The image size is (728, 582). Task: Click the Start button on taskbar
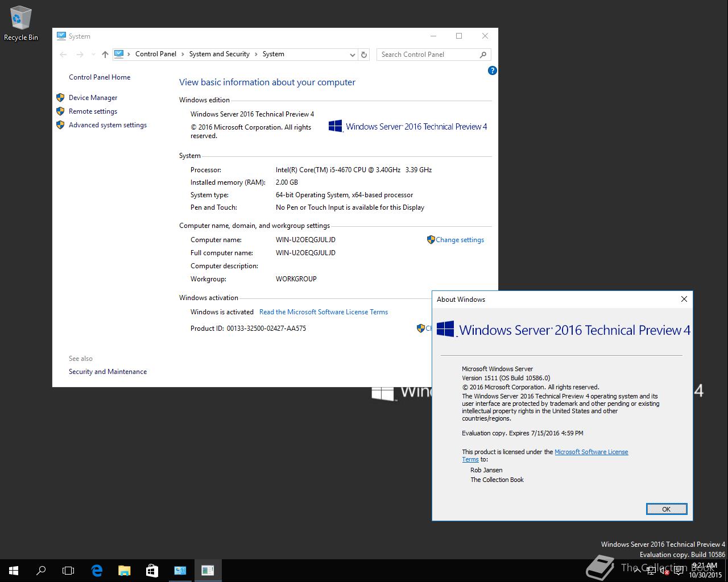(14, 570)
